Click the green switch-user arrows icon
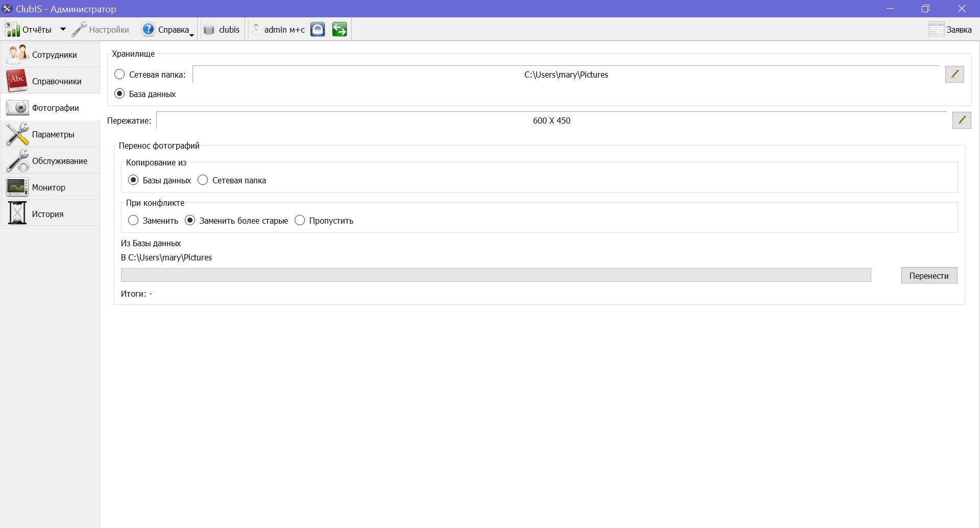980x528 pixels. (340, 30)
